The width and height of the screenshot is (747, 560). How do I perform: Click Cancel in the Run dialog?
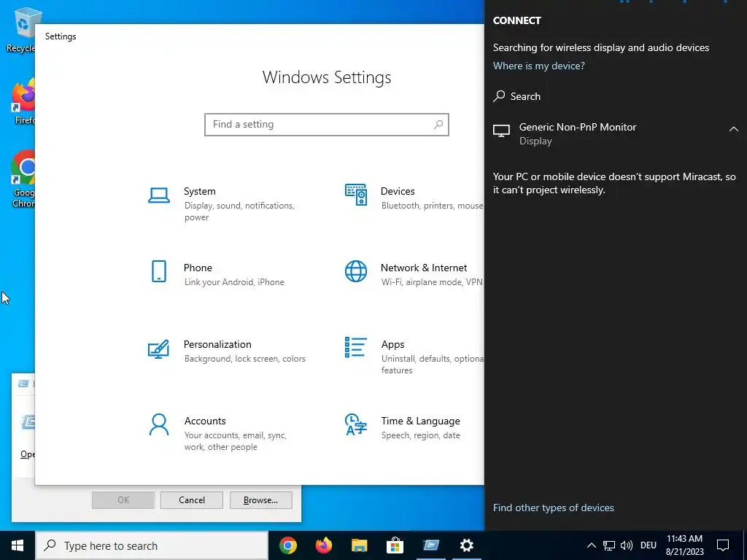pyautogui.click(x=192, y=500)
